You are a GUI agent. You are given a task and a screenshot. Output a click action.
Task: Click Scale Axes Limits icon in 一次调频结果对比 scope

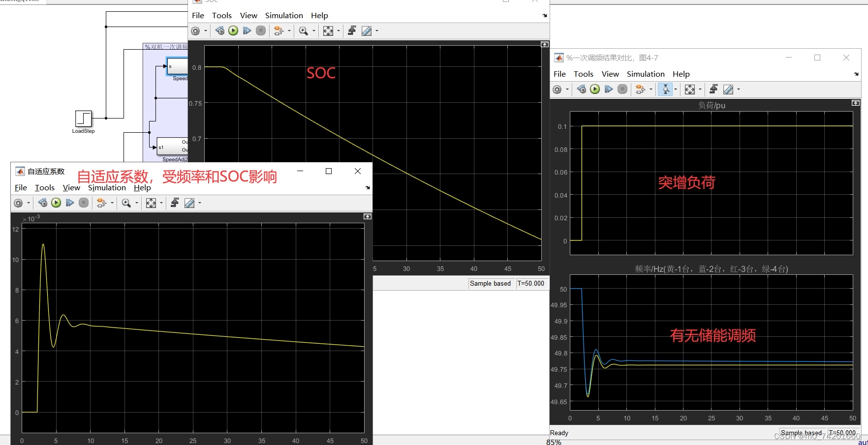coord(690,89)
